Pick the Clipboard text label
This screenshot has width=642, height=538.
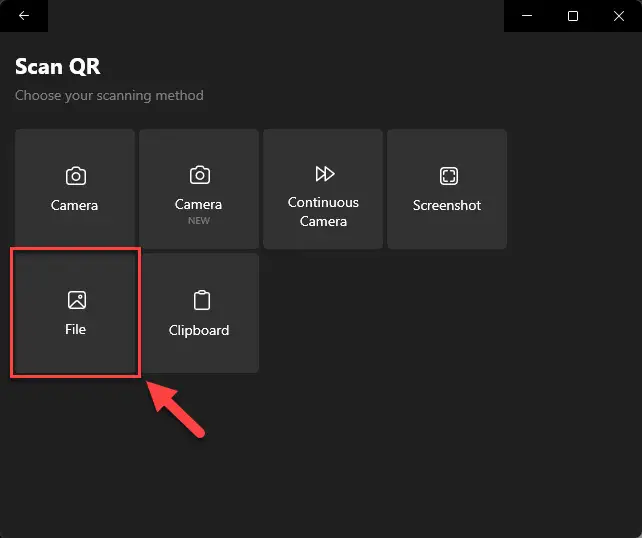click(x=199, y=330)
